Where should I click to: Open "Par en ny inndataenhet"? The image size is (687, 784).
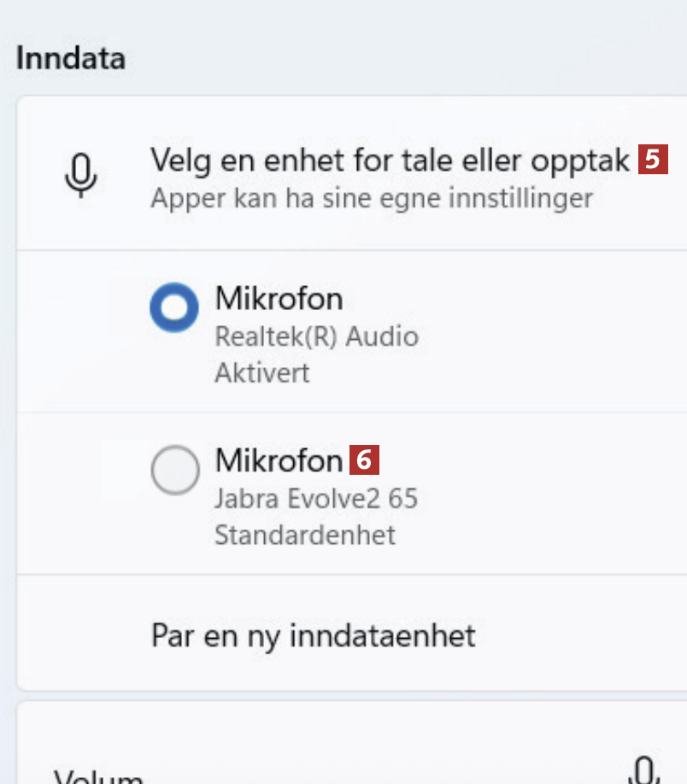[x=313, y=635]
